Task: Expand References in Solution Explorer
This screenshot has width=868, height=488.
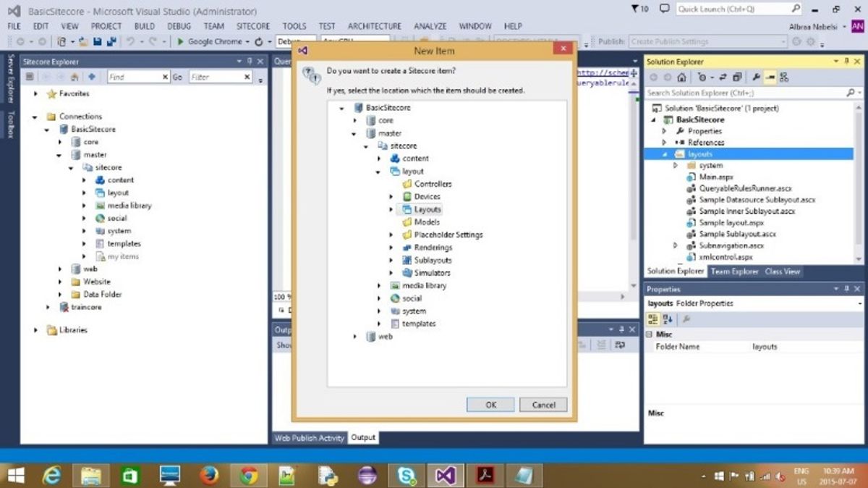Action: click(664, 143)
